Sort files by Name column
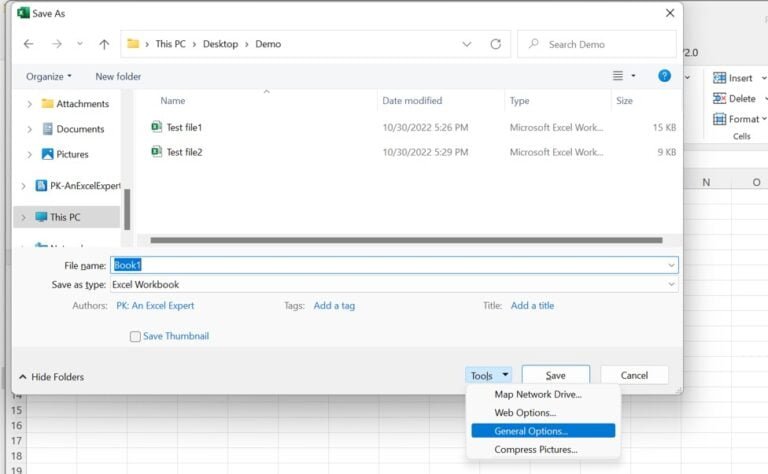768x474 pixels. tap(173, 100)
